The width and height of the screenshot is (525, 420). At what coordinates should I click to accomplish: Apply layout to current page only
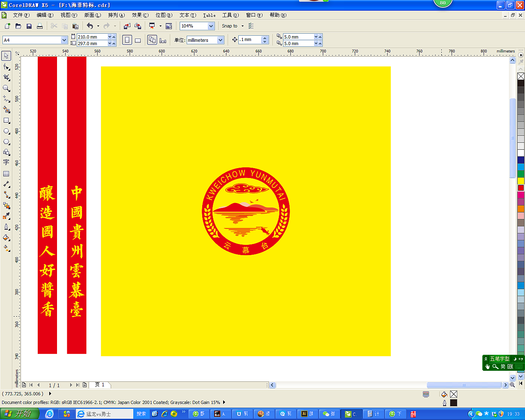pos(163,40)
